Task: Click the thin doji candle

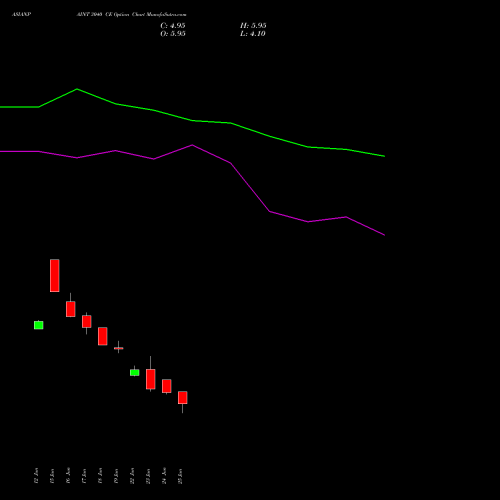Action: (x=119, y=348)
